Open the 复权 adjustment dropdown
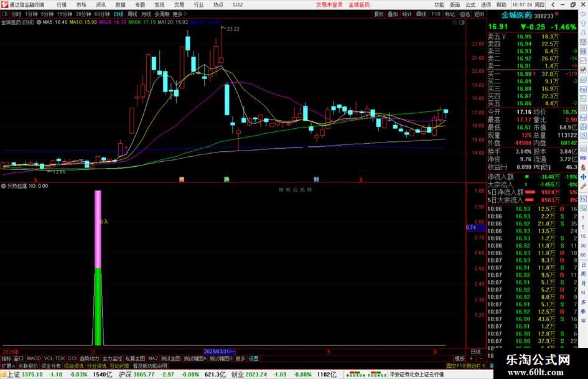Viewport: 588px width, 379px height. click(x=379, y=14)
